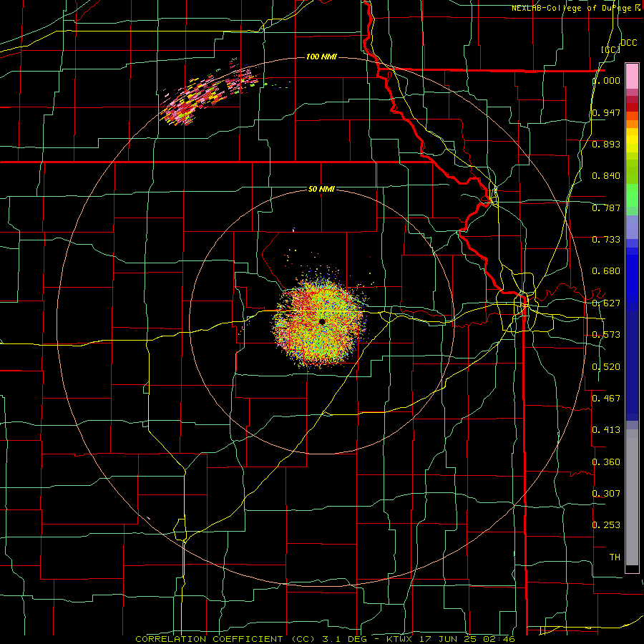Click the 0.467 legend value
Screen dimensions: 644x644
[606, 399]
